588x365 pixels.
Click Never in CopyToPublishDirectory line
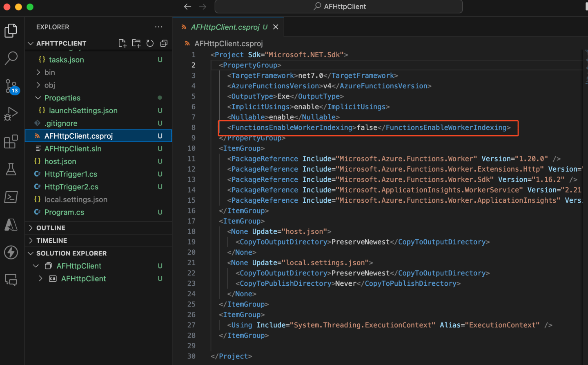345,283
